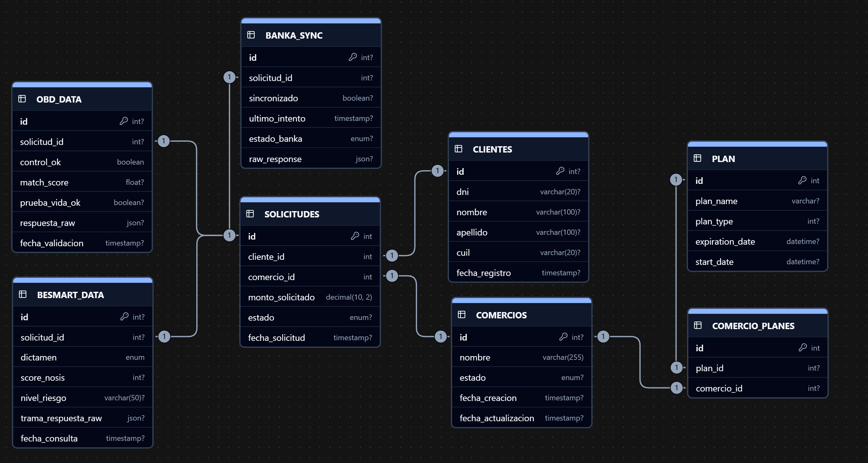868x463 pixels.
Task: Click the relation marker left of CLIENTES id
Action: pos(437,171)
